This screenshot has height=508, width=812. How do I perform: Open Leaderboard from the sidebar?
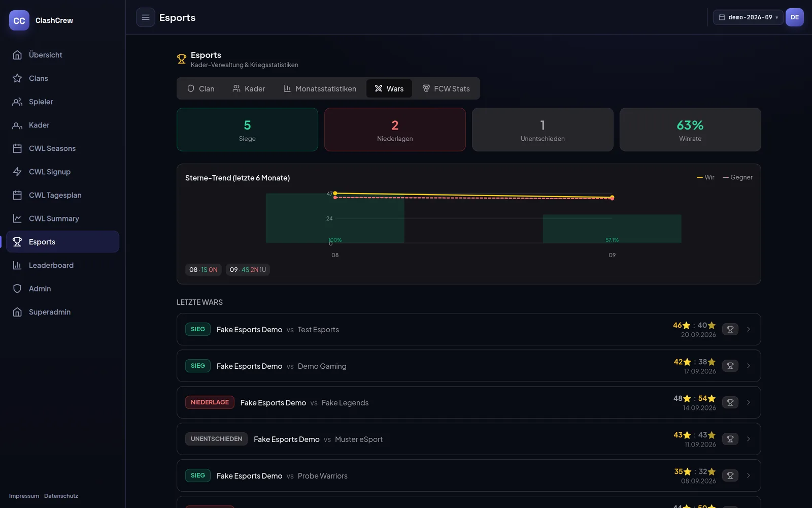pyautogui.click(x=62, y=265)
